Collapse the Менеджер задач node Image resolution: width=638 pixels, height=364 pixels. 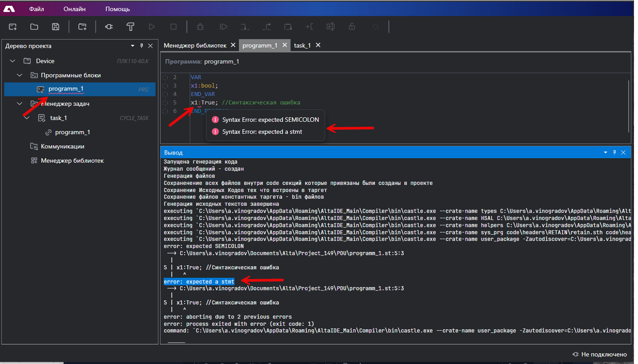(20, 104)
